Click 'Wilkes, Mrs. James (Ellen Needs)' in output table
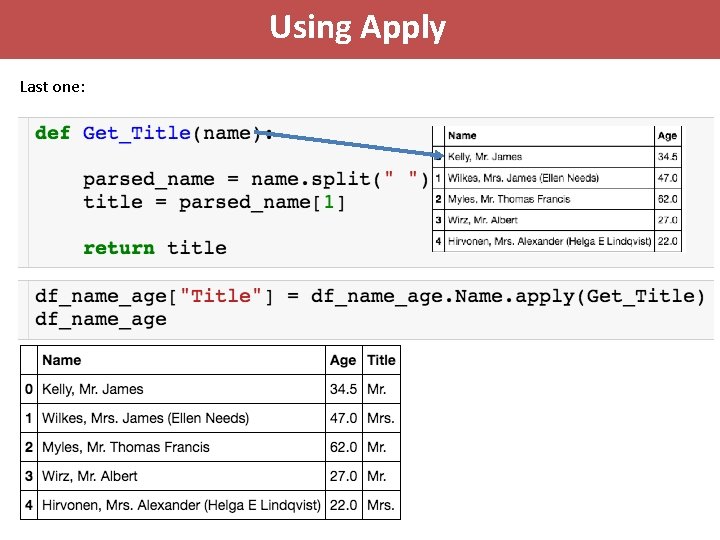Image resolution: width=720 pixels, height=540 pixels. click(146, 418)
